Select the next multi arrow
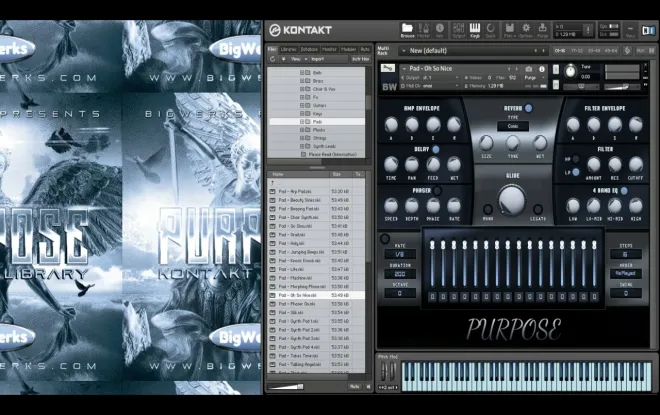The image size is (660, 415). [543, 51]
